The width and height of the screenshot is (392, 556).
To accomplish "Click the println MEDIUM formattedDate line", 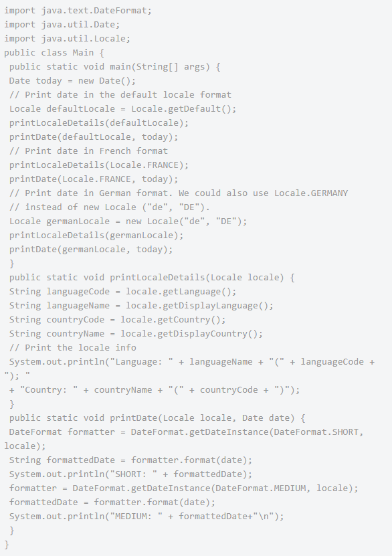I will pyautogui.click(x=146, y=517).
